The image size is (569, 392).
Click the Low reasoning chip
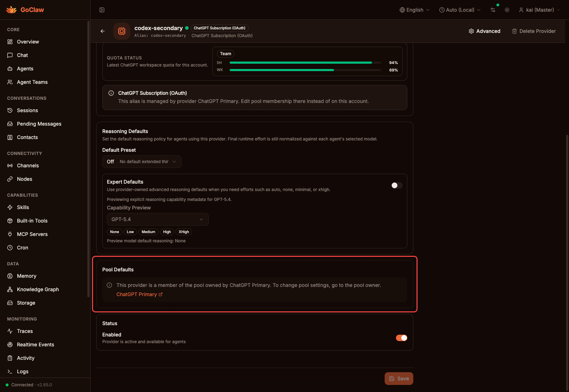[x=130, y=232]
